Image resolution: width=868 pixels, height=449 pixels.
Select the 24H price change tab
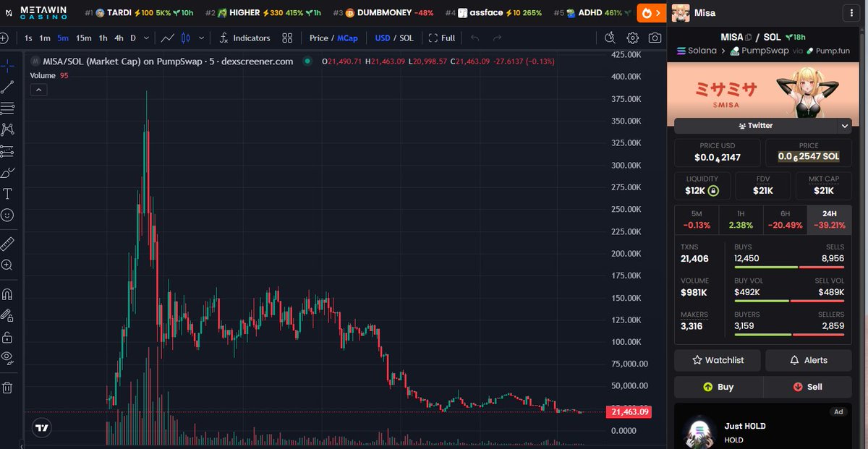[829, 220]
